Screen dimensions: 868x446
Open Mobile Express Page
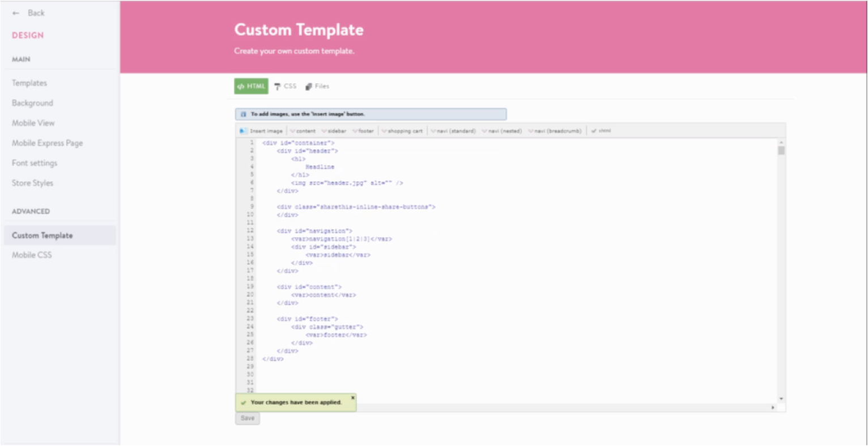(48, 143)
